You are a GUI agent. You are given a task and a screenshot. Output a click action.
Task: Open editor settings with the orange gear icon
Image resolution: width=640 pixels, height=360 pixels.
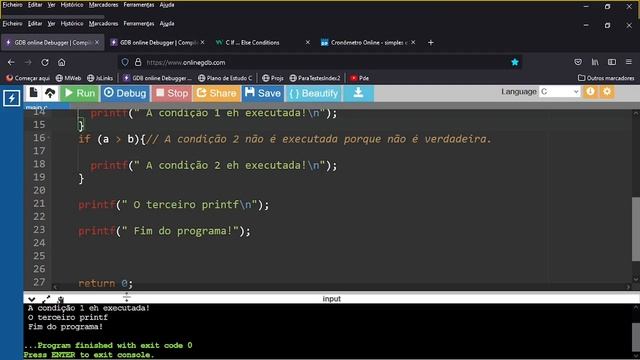pyautogui.click(x=607, y=92)
